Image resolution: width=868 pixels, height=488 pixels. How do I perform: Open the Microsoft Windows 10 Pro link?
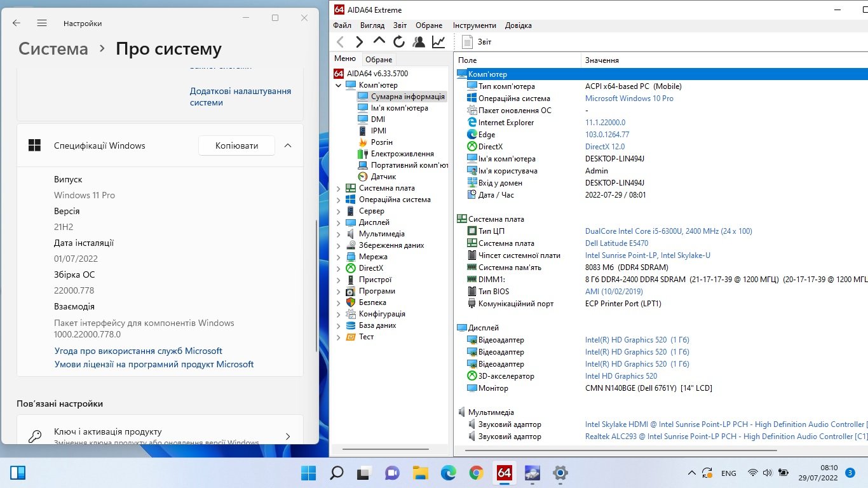coord(629,98)
